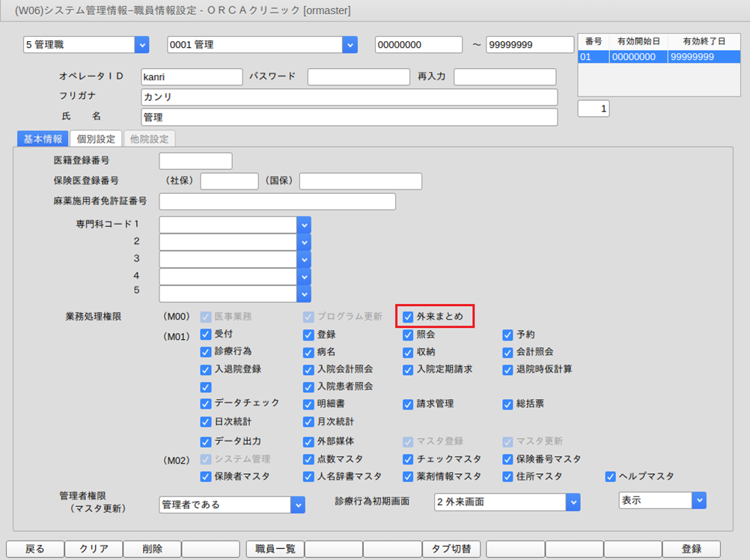Switch to the 個別設定 tab

96,139
